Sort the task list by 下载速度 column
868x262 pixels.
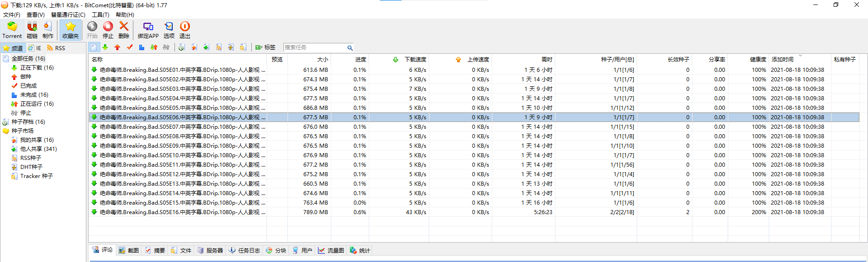[x=399, y=60]
